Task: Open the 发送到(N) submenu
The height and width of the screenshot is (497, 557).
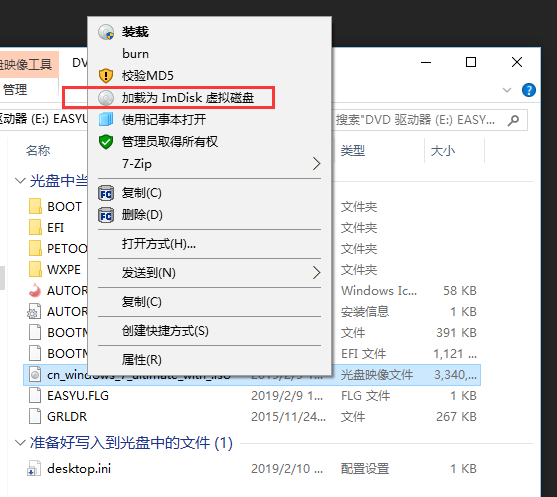Action: 210,273
